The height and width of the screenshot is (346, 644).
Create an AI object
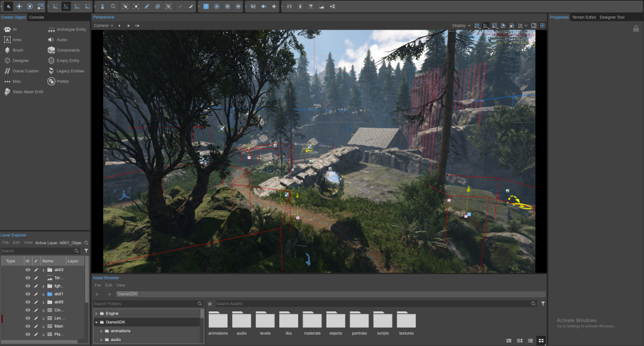click(x=10, y=30)
